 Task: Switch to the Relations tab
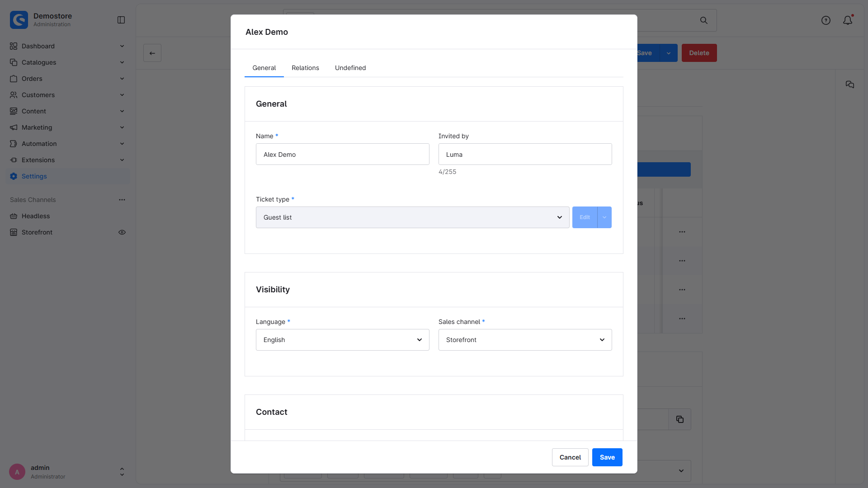[305, 68]
